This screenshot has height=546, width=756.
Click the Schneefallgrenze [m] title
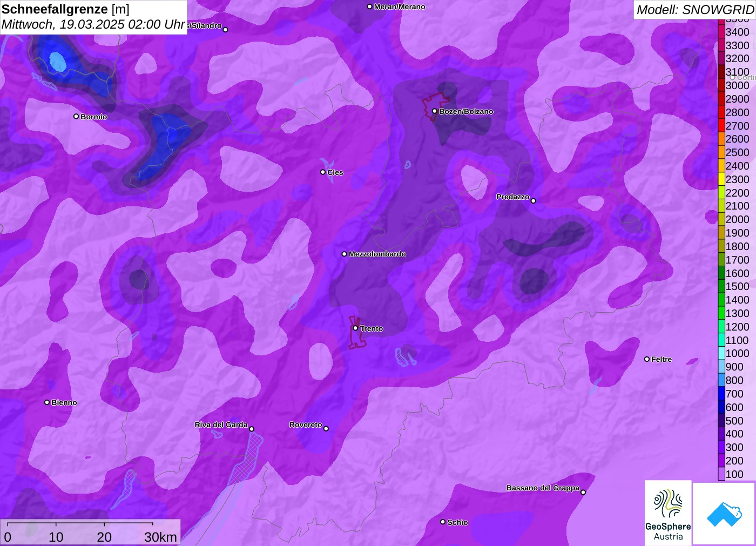(65, 9)
